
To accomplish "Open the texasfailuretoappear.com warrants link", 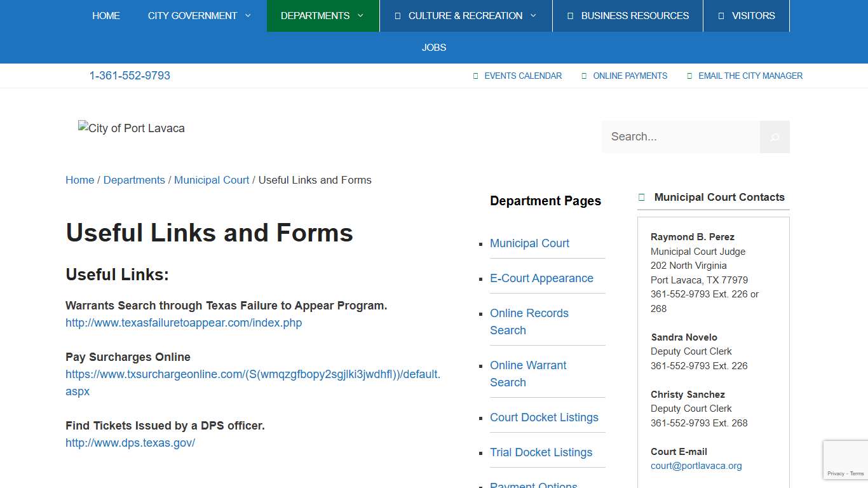I will click(x=184, y=323).
